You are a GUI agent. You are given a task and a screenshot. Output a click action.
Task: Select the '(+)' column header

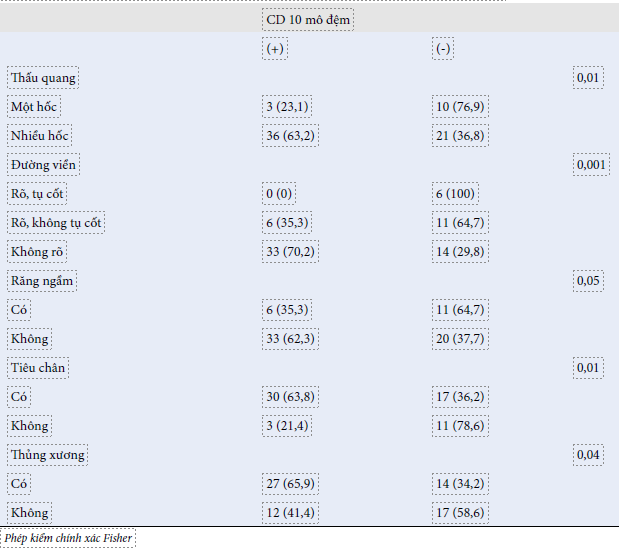point(275,49)
